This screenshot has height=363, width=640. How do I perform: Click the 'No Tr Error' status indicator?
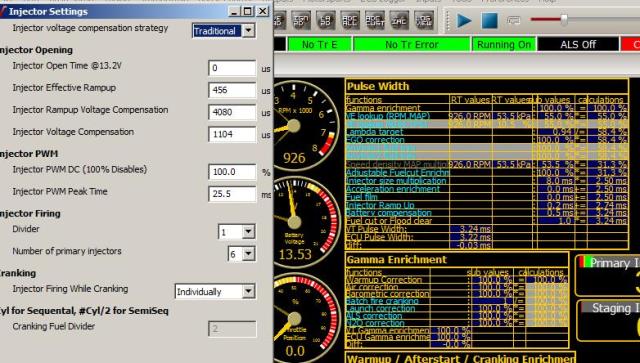(x=411, y=45)
